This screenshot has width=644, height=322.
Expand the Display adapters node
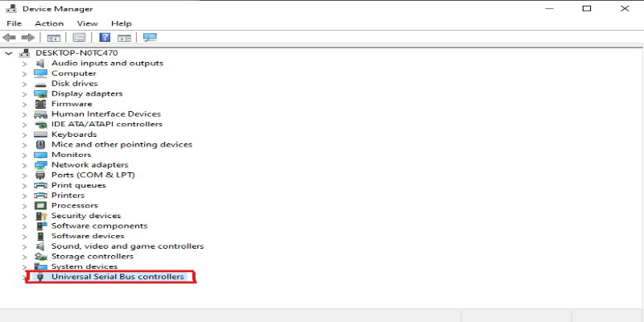[25, 94]
